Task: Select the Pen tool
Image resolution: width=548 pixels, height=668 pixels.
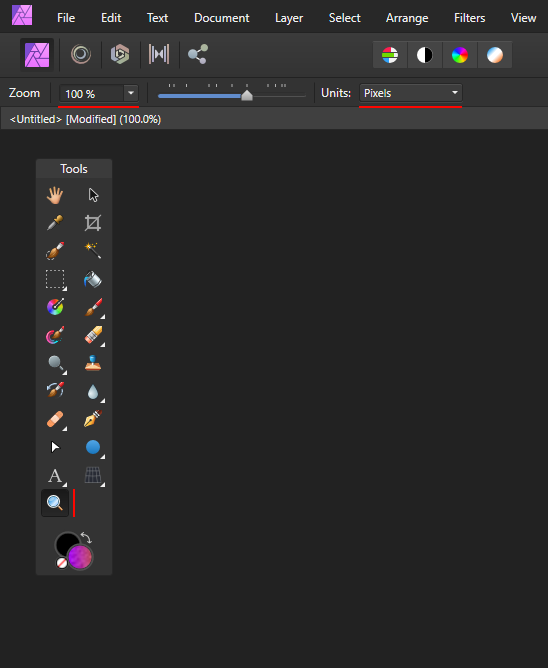Action: (x=93, y=419)
